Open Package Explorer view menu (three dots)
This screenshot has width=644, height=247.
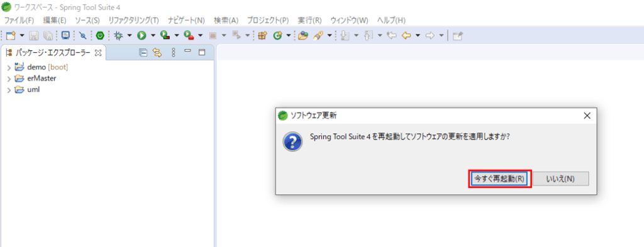(x=174, y=52)
